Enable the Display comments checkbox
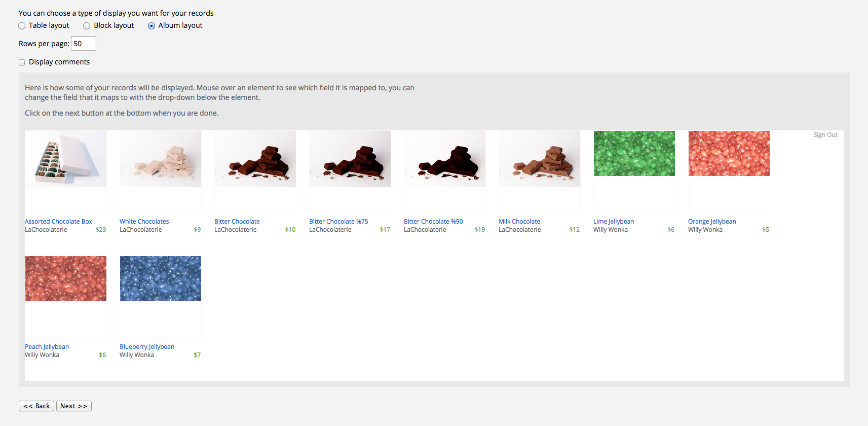868x426 pixels. (22, 62)
